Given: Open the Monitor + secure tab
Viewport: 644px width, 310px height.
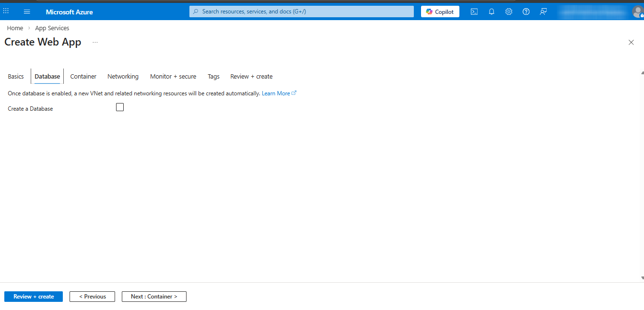Looking at the screenshot, I should point(173,77).
